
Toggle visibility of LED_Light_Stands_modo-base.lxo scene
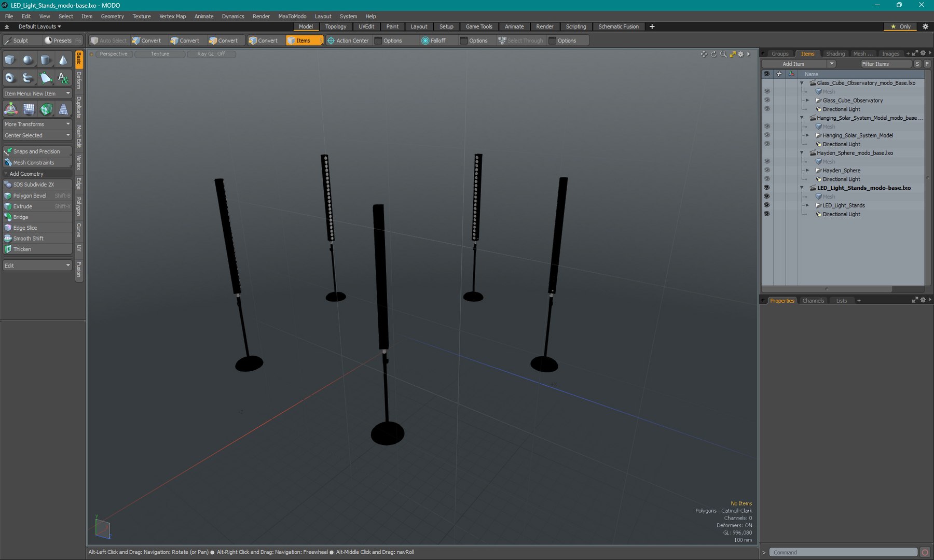(x=766, y=188)
